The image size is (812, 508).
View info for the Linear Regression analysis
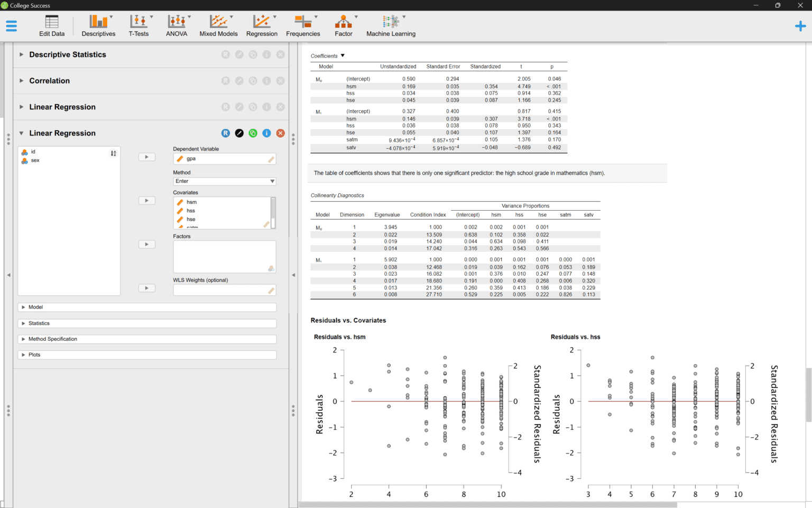[x=266, y=133]
